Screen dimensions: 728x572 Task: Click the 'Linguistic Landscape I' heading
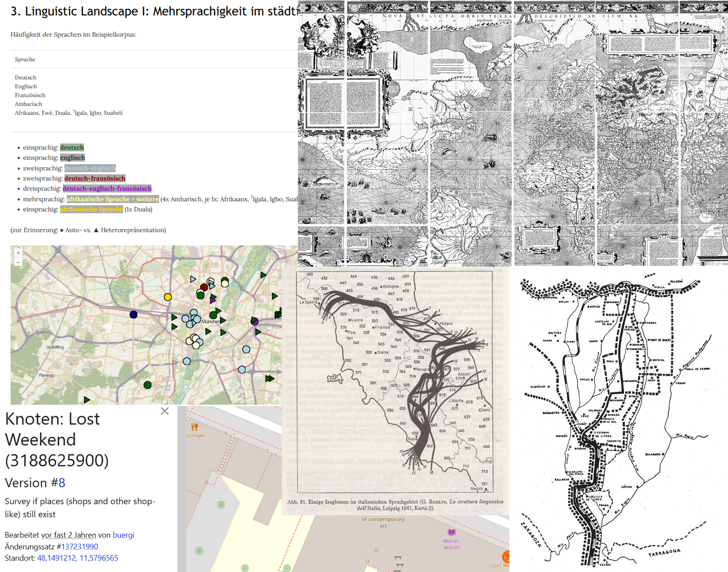(x=154, y=11)
